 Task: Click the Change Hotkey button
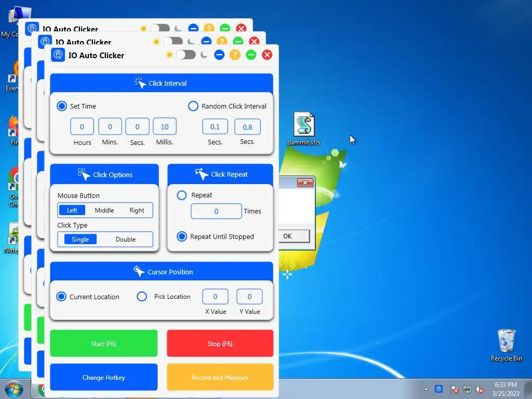point(104,377)
